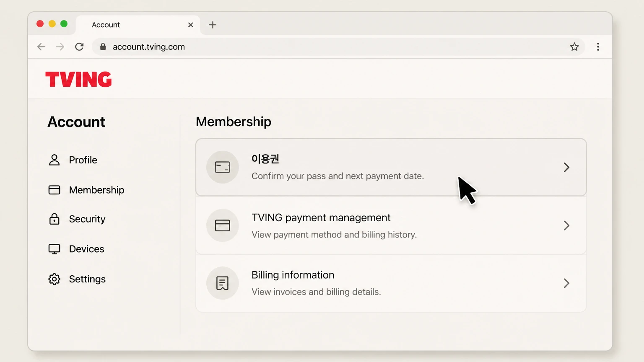Screen dimensions: 644x362
Task: Click the TVING logo
Action: tap(78, 79)
